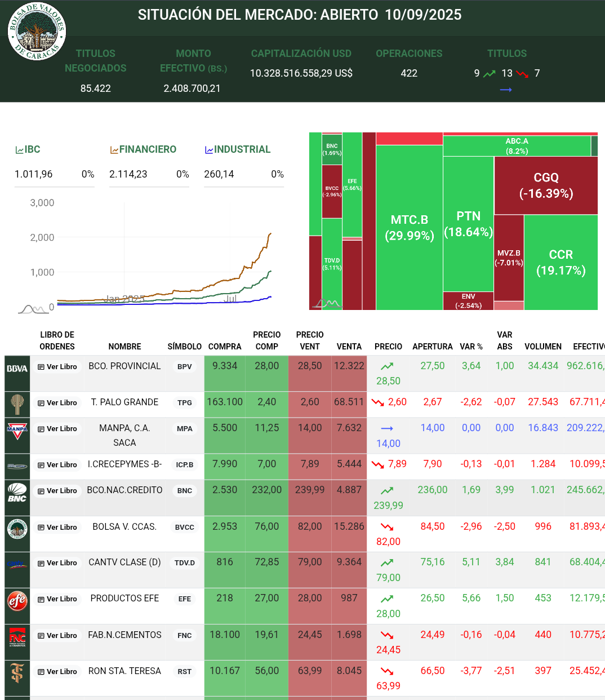Open Ver Libro for BCO. PROVINCIAL
605x700 pixels.
tap(57, 367)
